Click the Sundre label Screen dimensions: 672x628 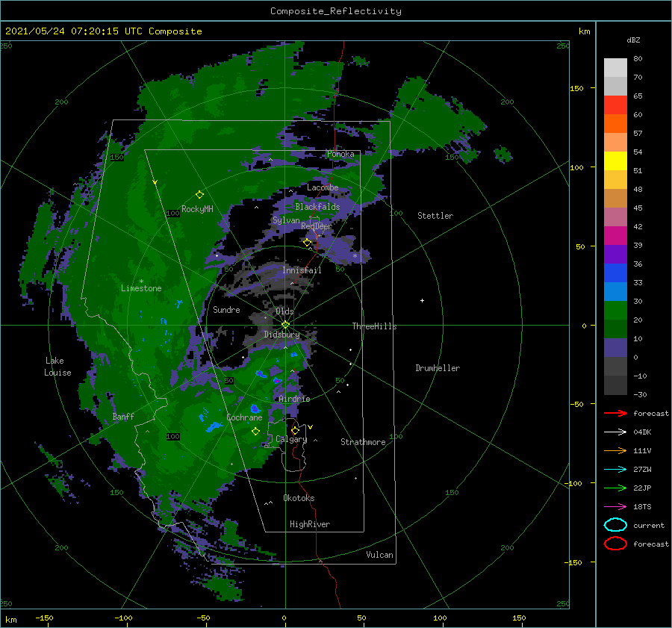tap(227, 310)
